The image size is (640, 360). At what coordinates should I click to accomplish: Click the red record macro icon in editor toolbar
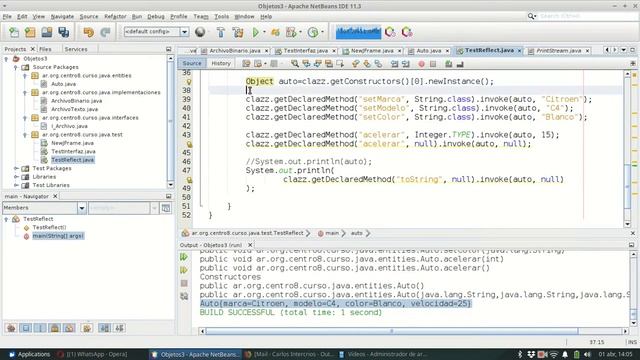click(x=421, y=64)
